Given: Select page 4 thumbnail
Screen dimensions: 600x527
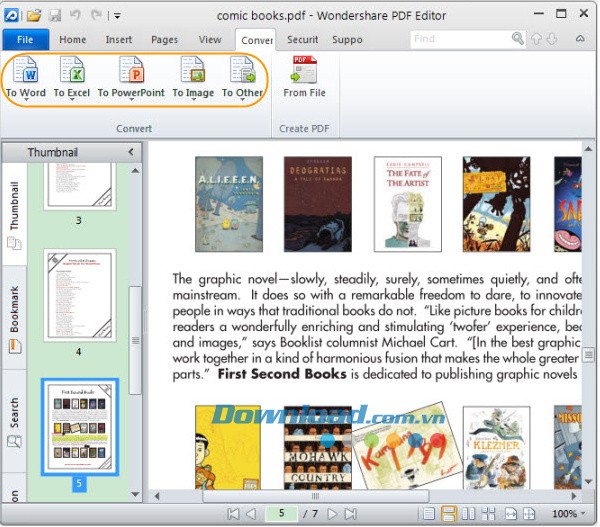Looking at the screenshot, I should [x=80, y=295].
